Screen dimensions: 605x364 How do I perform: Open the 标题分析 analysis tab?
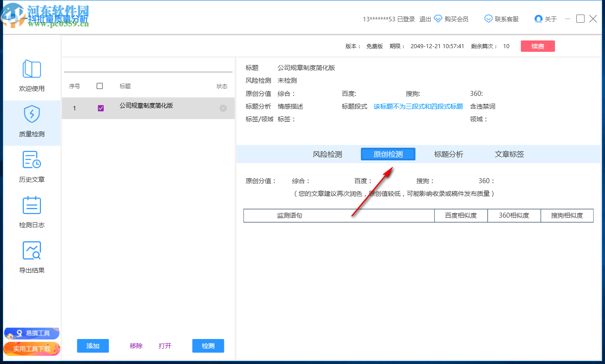[x=449, y=154]
